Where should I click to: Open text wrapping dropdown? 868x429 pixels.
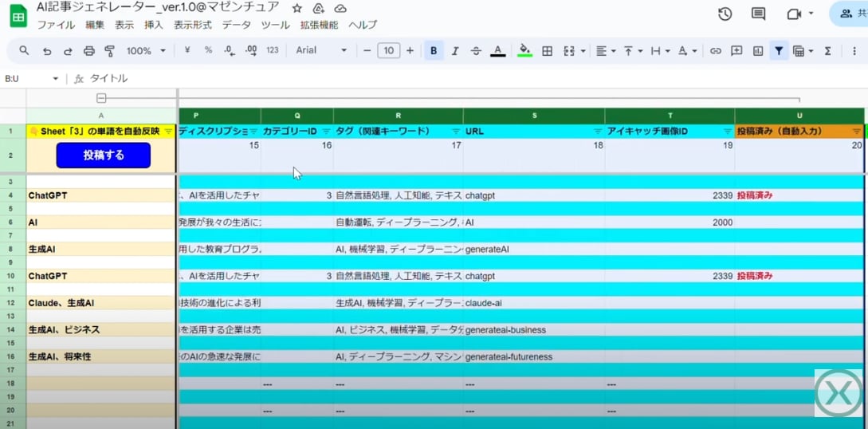click(x=661, y=51)
